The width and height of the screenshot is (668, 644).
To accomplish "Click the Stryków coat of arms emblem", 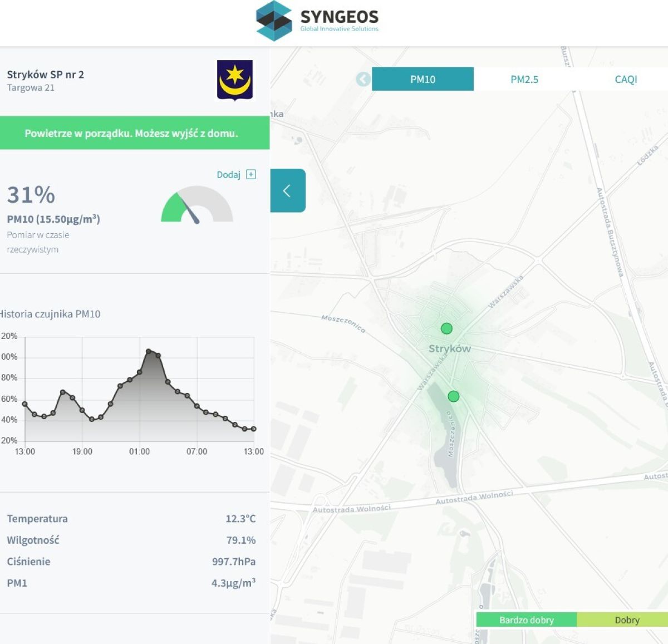I will coord(235,80).
